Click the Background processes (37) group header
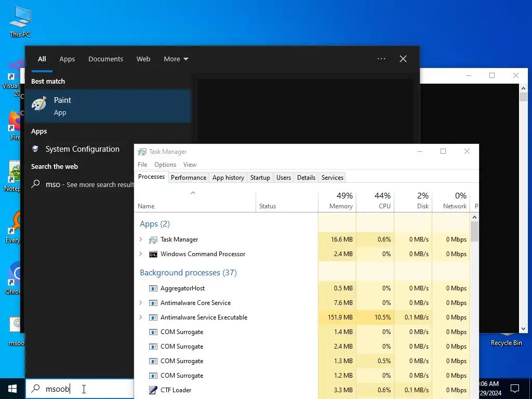Image resolution: width=532 pixels, height=399 pixels. point(188,273)
